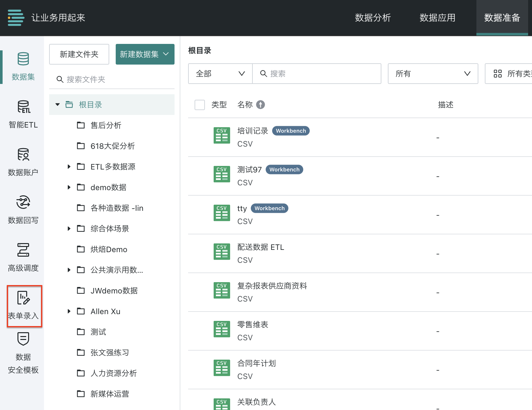Screen dimensions: 532x410
Task: Expand the demo数据 folder
Action: 69,187
